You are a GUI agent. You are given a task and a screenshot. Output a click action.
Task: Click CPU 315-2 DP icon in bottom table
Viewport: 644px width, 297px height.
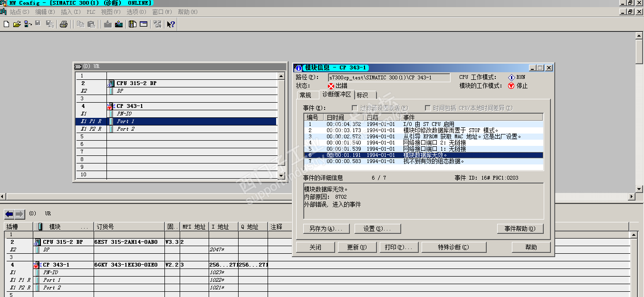[x=37, y=242]
